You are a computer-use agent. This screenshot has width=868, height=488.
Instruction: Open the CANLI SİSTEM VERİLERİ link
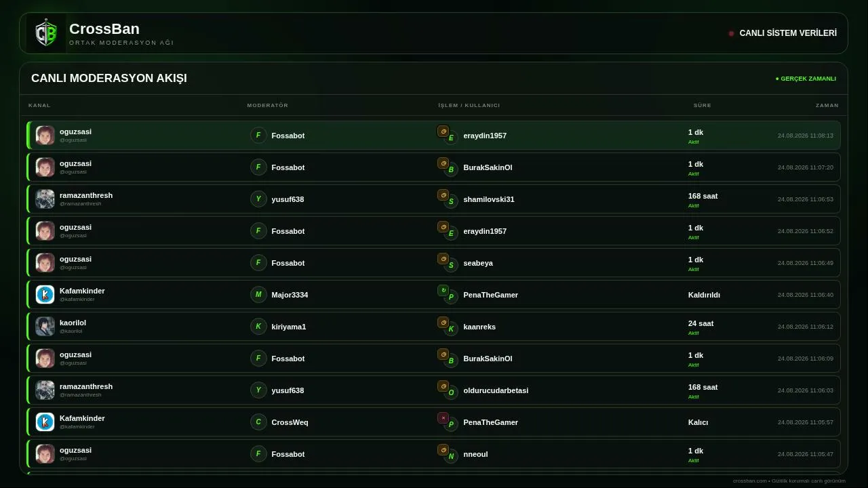point(788,33)
